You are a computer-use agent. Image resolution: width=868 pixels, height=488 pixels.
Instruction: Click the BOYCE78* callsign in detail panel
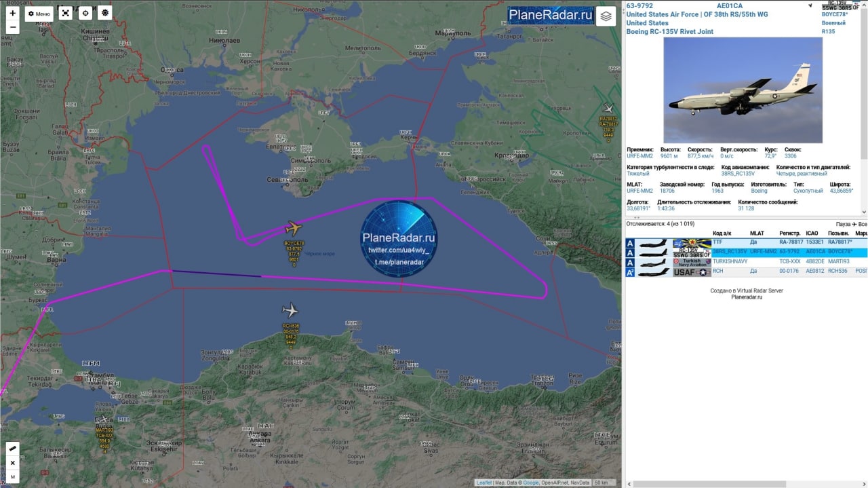point(835,14)
